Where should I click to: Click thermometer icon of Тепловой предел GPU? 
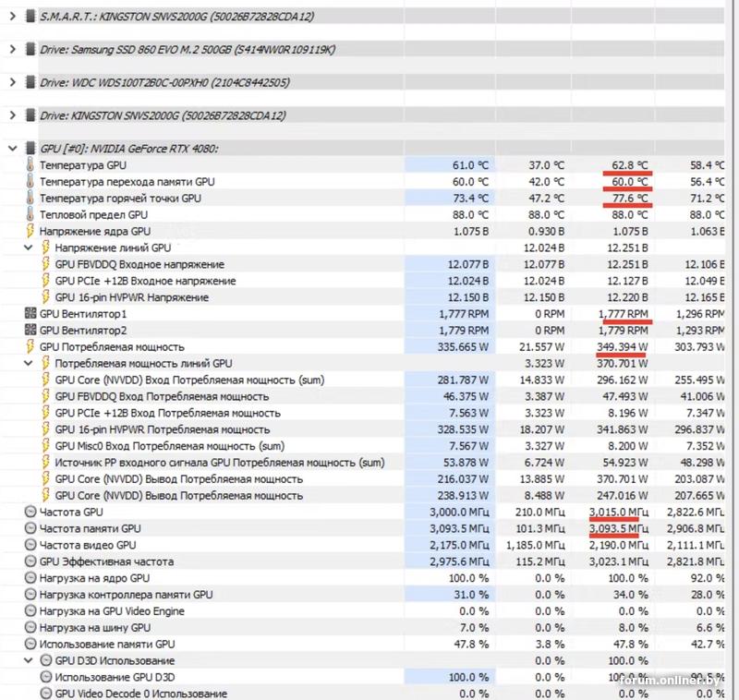pyautogui.click(x=30, y=214)
